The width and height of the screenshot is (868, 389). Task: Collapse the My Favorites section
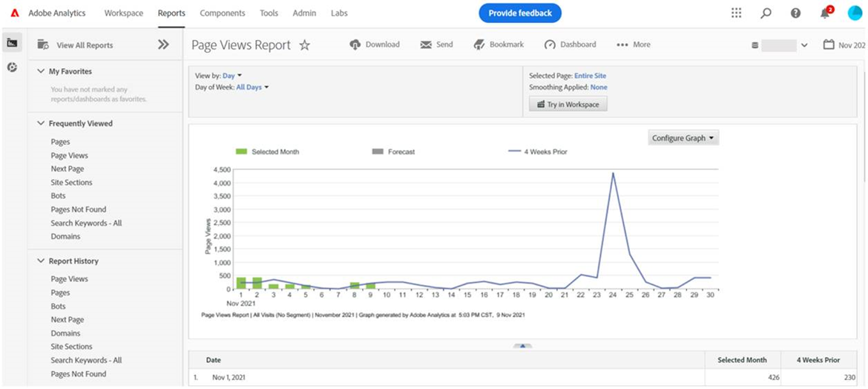coord(40,71)
